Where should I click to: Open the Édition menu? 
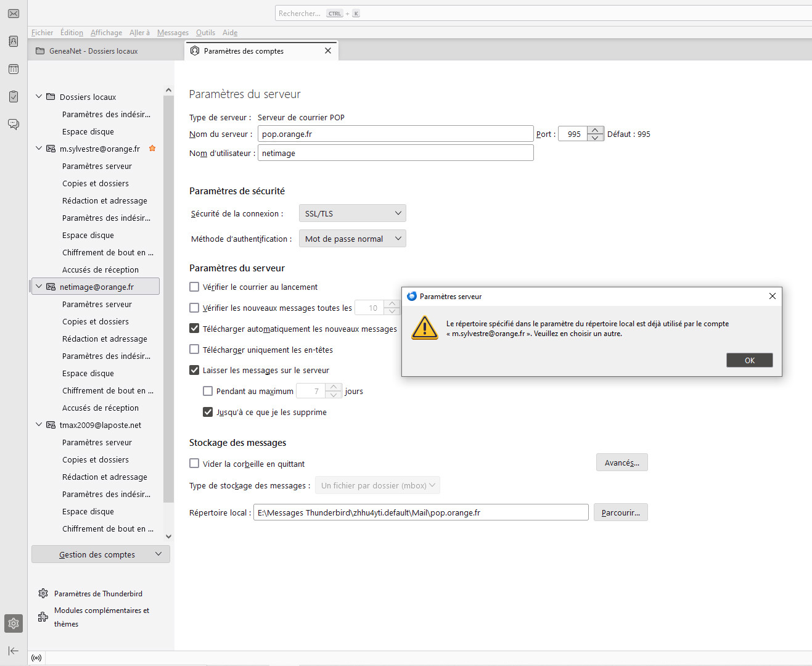[72, 33]
